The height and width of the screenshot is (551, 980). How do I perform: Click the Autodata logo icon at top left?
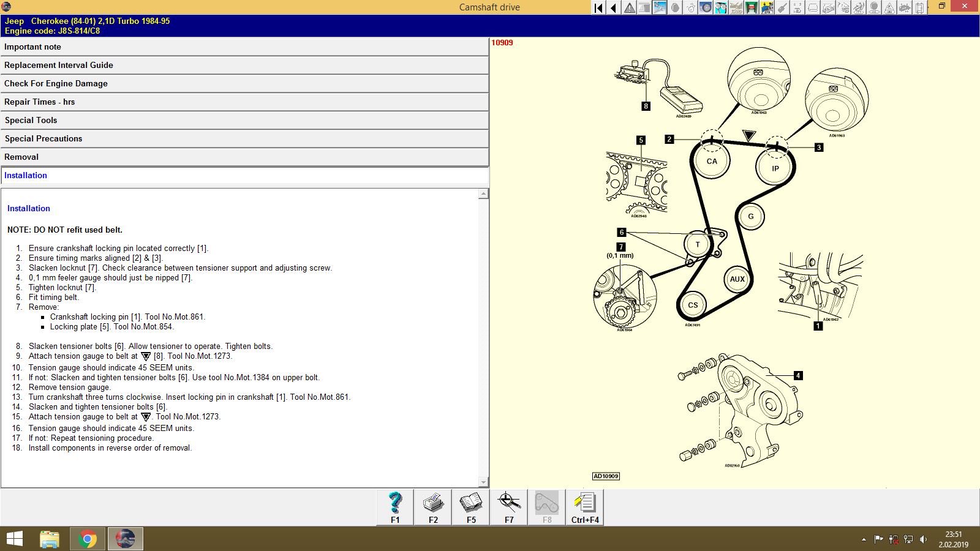[6, 7]
